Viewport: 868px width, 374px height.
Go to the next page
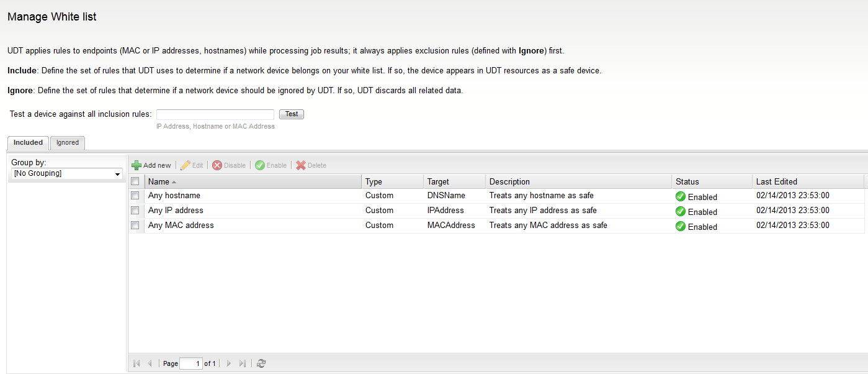(229, 363)
